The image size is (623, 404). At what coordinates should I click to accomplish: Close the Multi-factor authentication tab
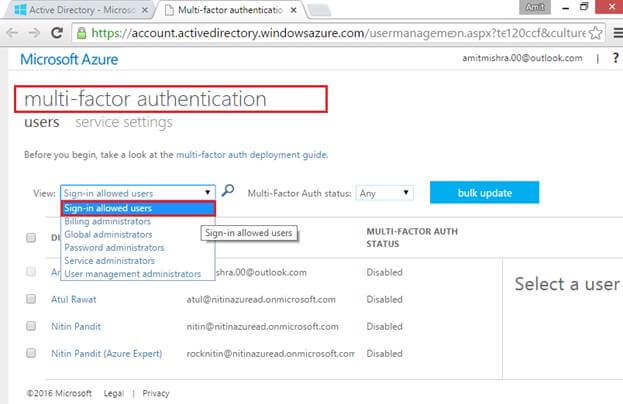tap(294, 10)
